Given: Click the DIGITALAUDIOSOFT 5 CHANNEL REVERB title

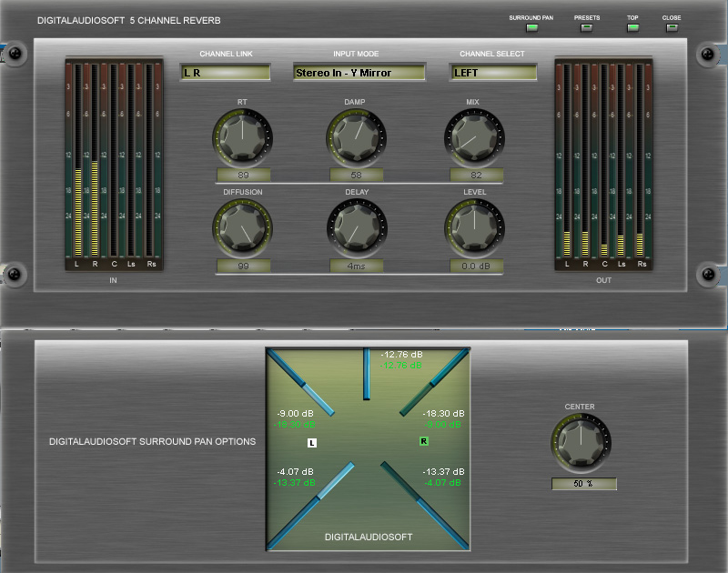Looking at the screenshot, I should pos(129,20).
